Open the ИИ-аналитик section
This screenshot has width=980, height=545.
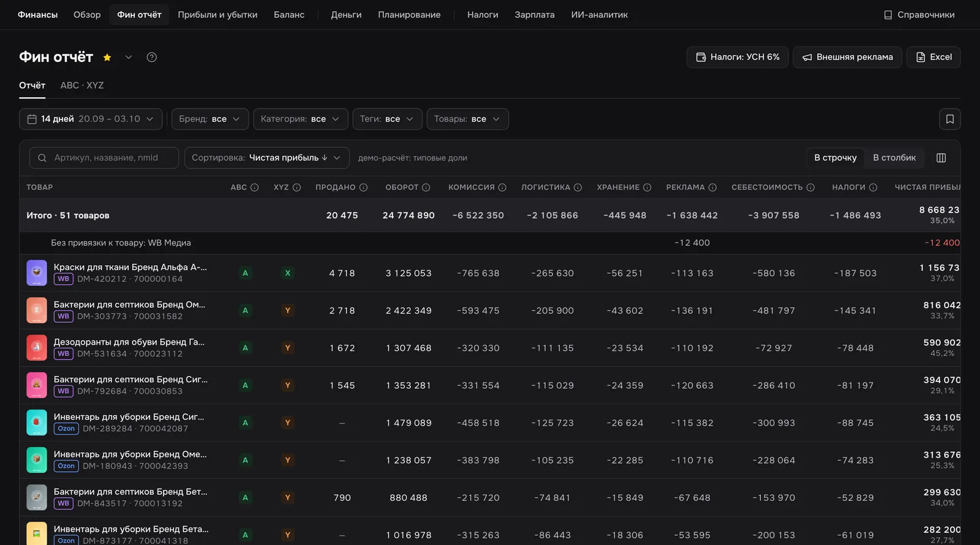pyautogui.click(x=600, y=15)
